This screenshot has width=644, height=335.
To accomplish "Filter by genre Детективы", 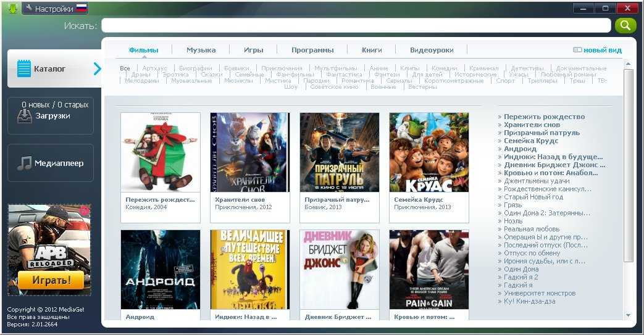I will pos(527,68).
